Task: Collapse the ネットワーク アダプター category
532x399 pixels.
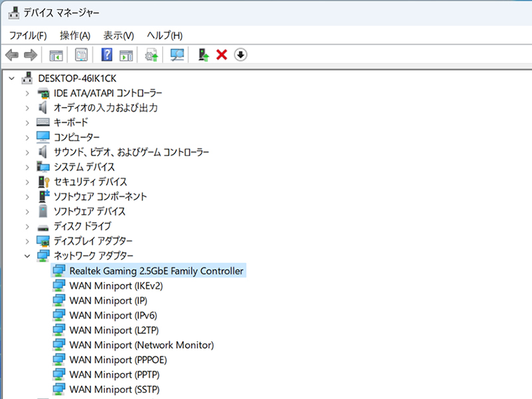Action: pyautogui.click(x=27, y=256)
